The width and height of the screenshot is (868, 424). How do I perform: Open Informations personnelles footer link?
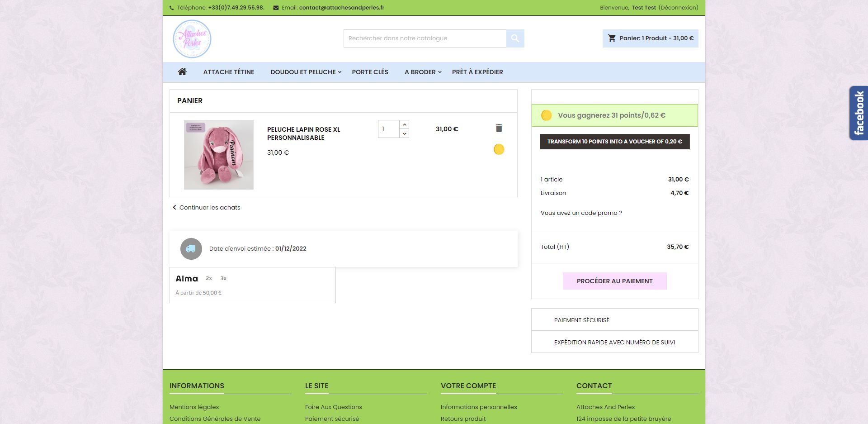click(479, 407)
